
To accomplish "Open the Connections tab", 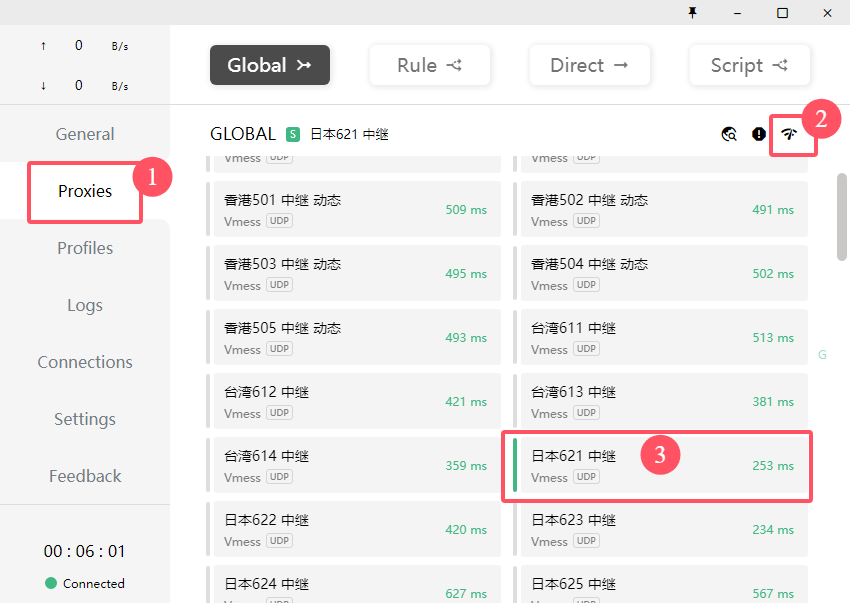I will click(85, 362).
